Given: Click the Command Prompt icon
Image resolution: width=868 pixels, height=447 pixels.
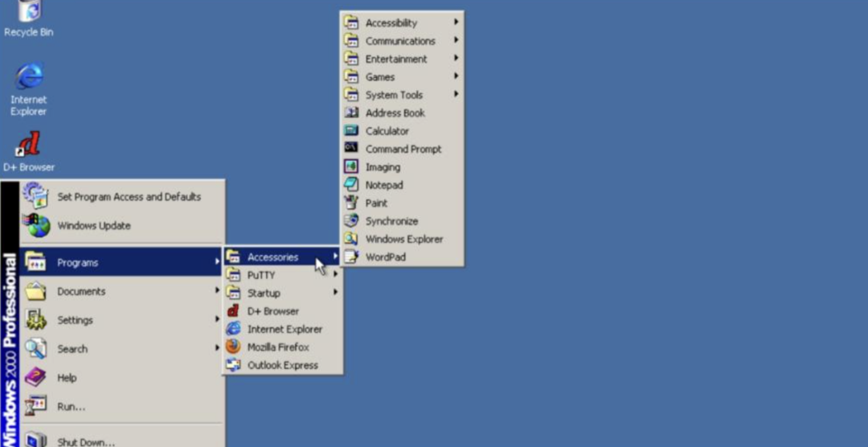Looking at the screenshot, I should 351,149.
